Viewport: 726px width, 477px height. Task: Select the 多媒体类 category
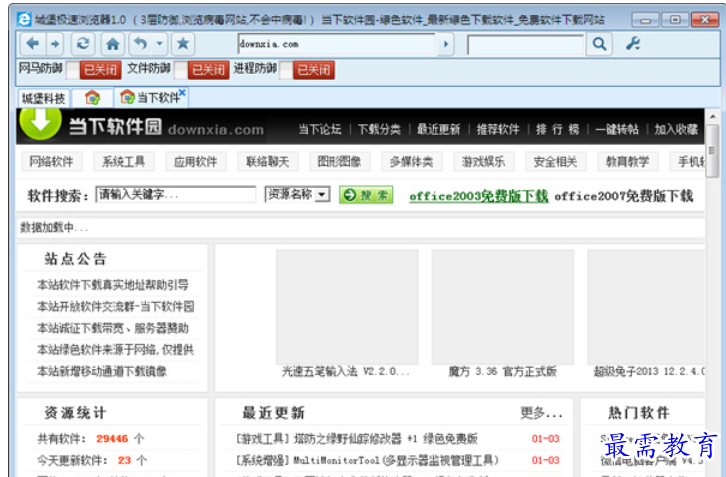coord(412,162)
